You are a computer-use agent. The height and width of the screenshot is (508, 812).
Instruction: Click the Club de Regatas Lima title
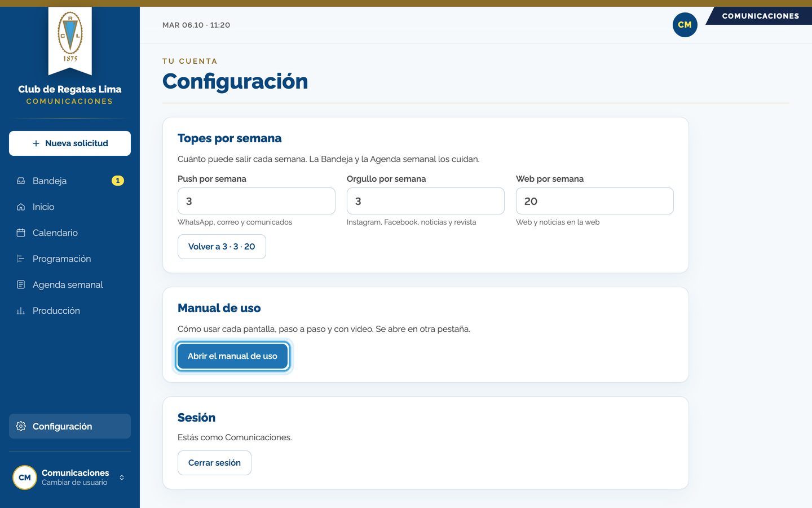pos(70,89)
